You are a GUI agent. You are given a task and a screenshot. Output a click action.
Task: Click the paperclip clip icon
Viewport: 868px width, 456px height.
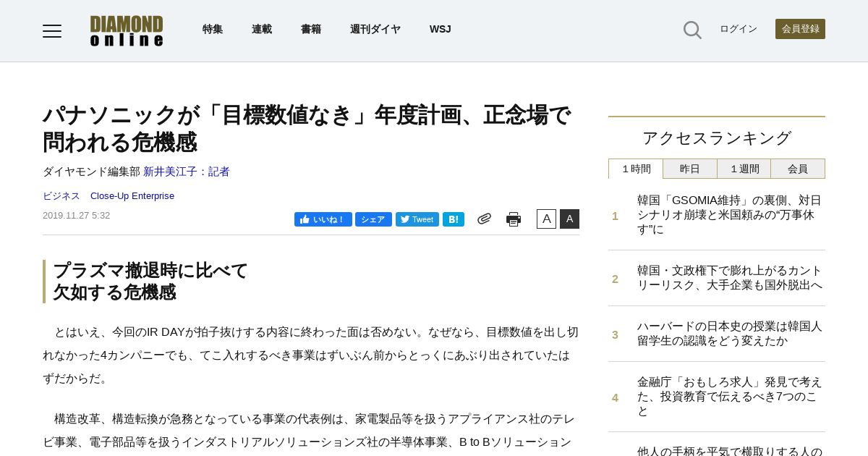485,219
